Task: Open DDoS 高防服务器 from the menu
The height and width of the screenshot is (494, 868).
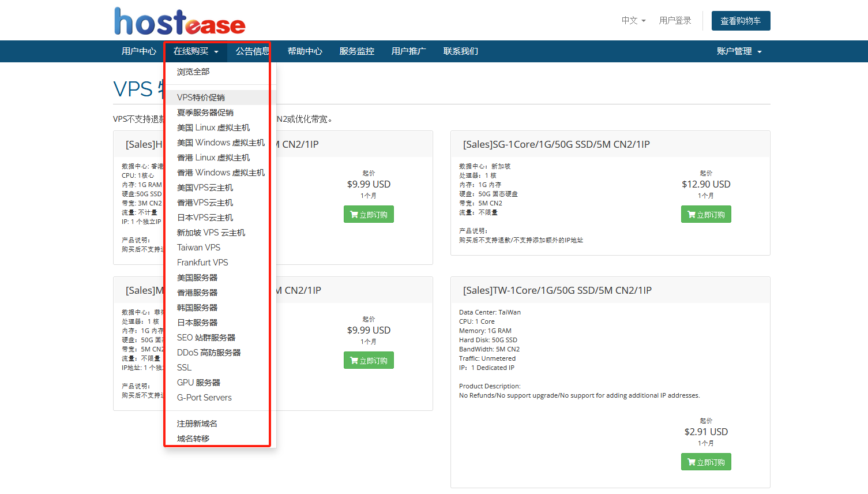Action: click(x=220, y=353)
